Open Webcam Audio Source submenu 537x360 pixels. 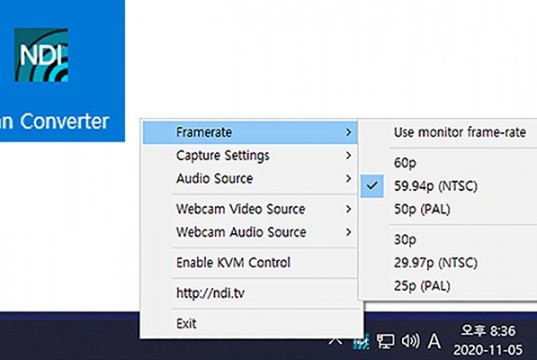250,232
